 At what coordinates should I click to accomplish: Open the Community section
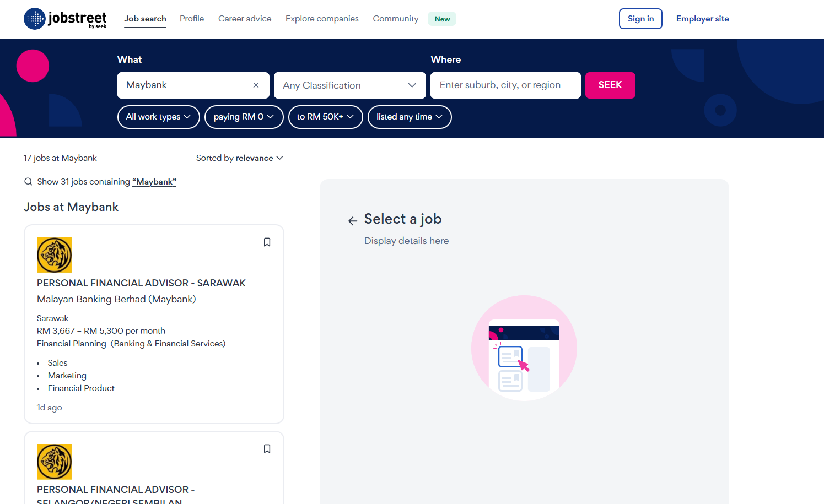pyautogui.click(x=396, y=19)
